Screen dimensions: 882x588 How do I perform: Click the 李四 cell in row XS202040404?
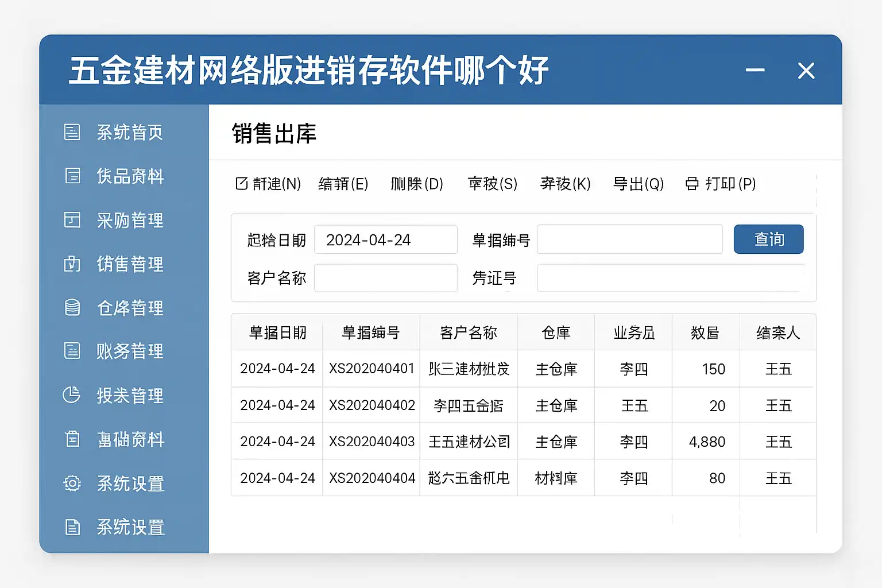(634, 478)
